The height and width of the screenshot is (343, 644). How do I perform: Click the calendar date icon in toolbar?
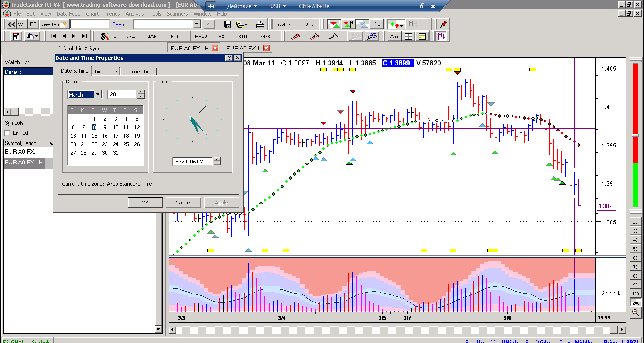tap(16, 36)
